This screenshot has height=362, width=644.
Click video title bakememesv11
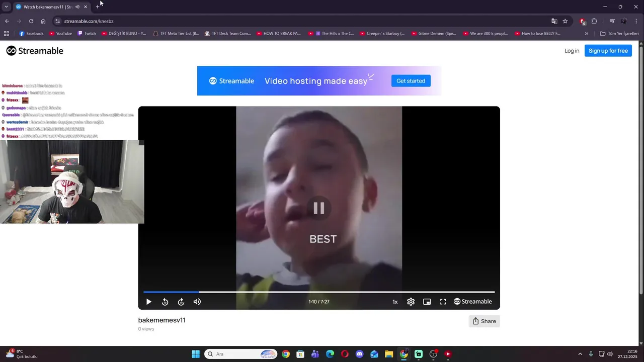tap(162, 320)
